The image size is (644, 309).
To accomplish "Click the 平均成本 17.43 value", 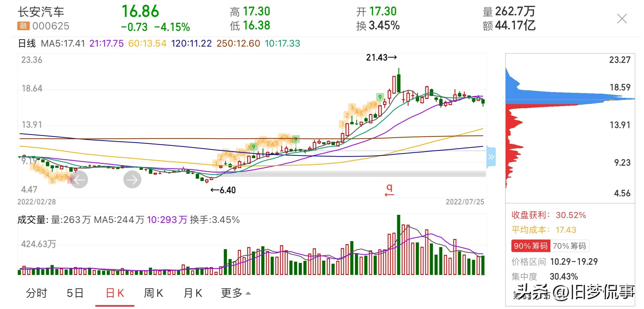I will [566, 230].
